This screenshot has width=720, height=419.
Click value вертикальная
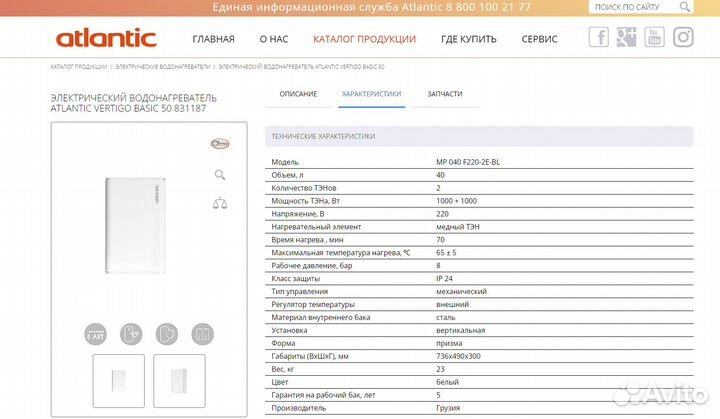(x=460, y=330)
